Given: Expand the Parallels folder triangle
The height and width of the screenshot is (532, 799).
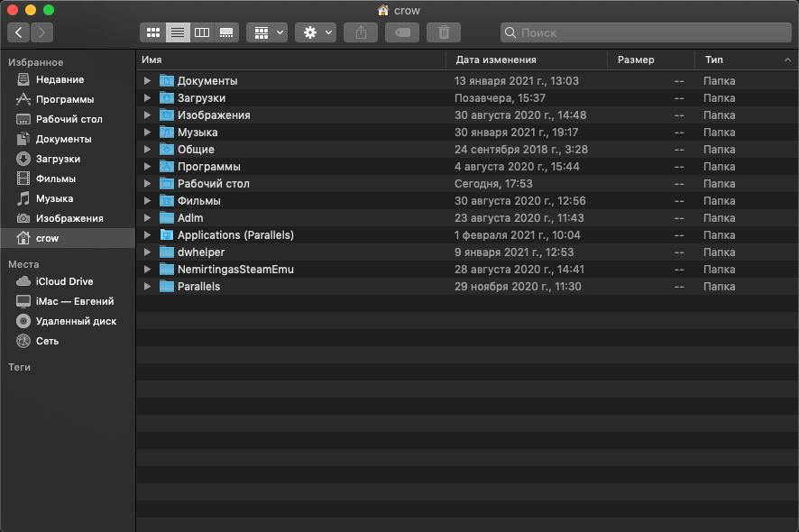Looking at the screenshot, I should coord(147,287).
